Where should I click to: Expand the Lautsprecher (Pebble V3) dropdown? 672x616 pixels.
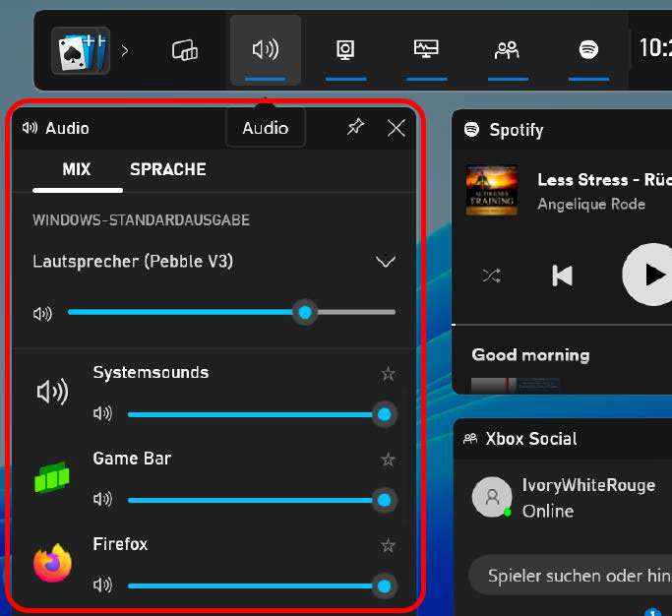[x=386, y=262]
